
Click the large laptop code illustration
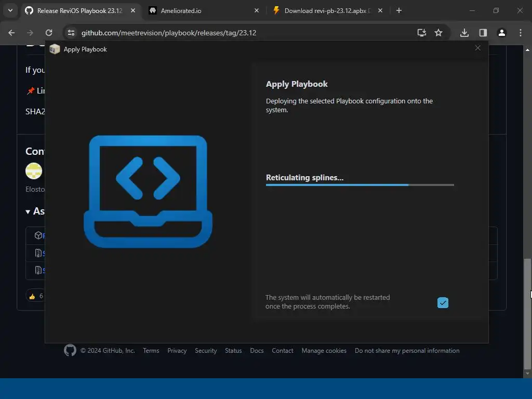click(x=148, y=191)
